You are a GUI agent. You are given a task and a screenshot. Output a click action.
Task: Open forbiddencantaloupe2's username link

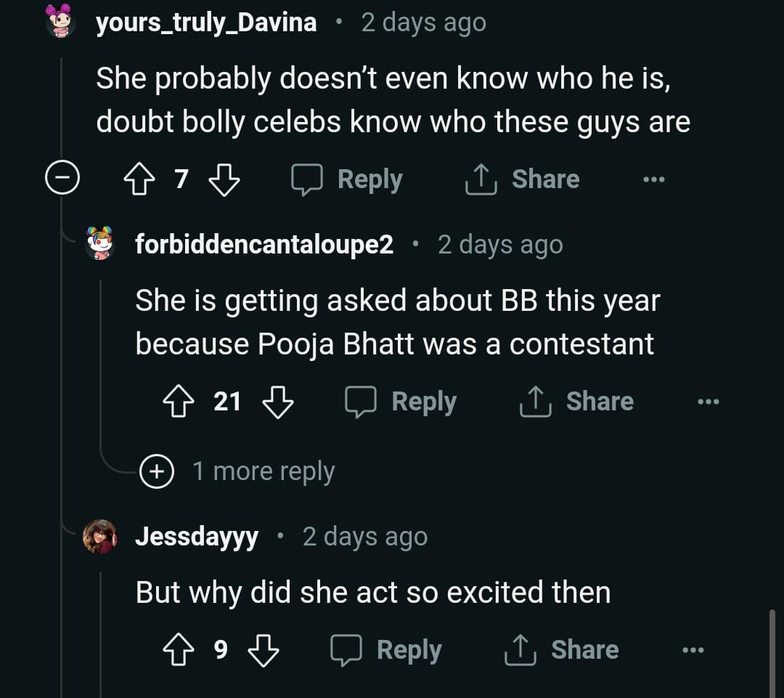click(264, 245)
